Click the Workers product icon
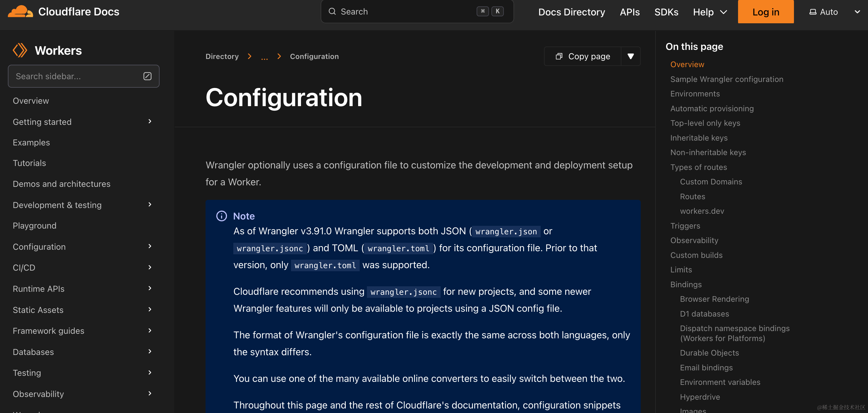 [20, 50]
